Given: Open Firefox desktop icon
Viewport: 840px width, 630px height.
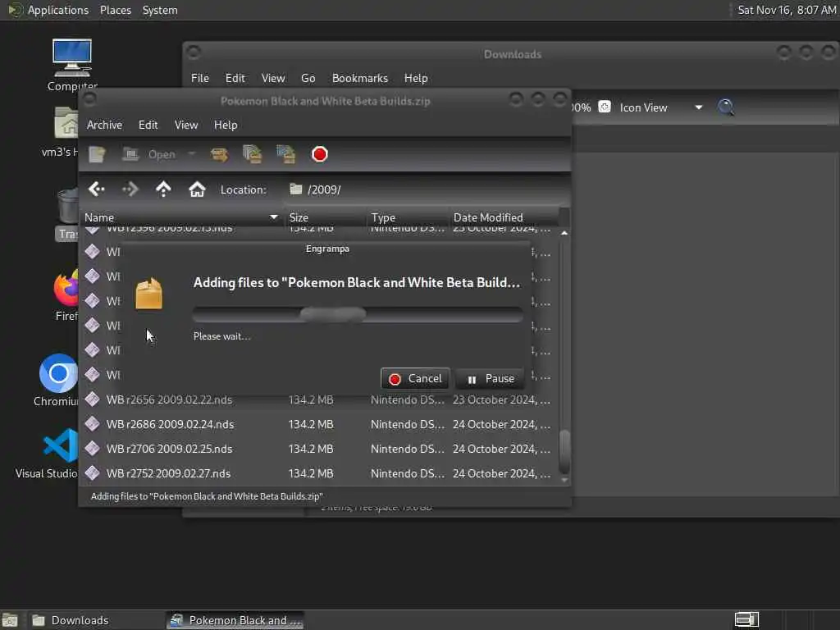Looking at the screenshot, I should 66,294.
